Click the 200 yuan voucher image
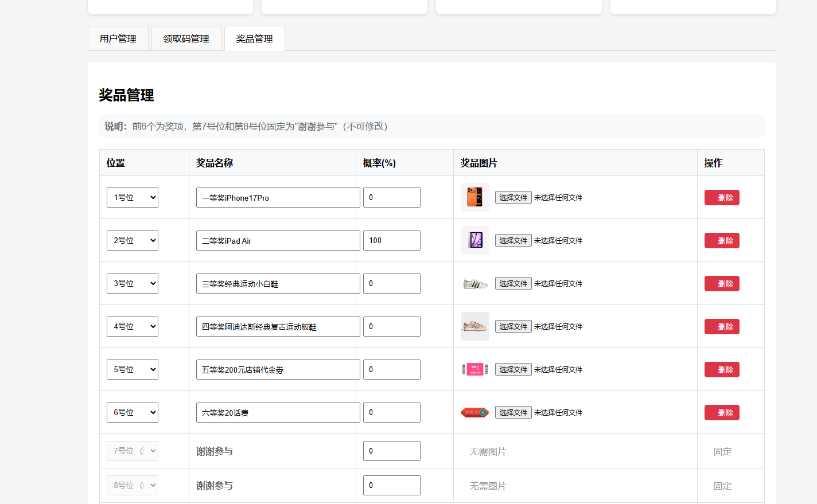Screen dimensions: 817x504 pos(474,369)
